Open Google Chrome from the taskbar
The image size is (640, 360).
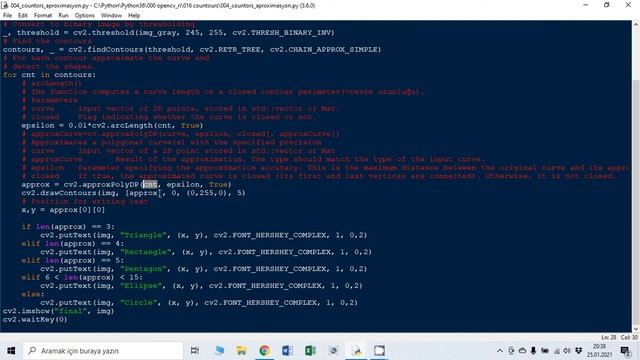tap(264, 351)
